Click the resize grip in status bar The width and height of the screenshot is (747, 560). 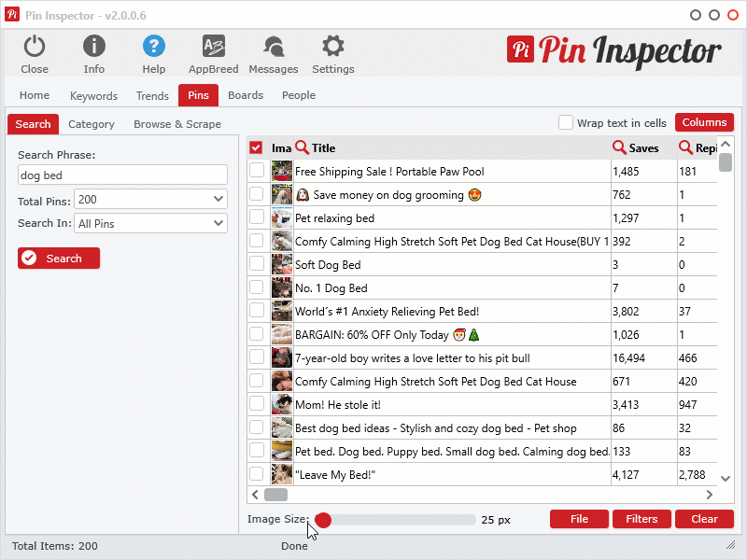tap(730, 545)
